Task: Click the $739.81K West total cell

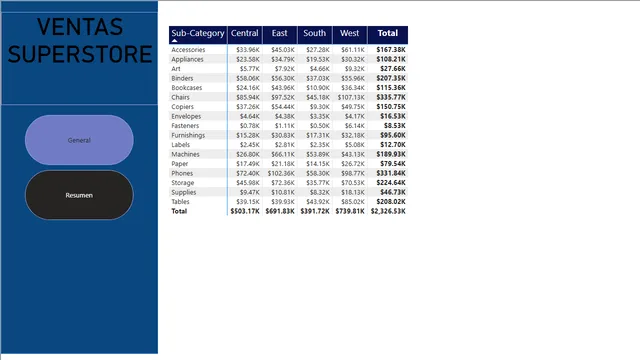Action: point(350,211)
